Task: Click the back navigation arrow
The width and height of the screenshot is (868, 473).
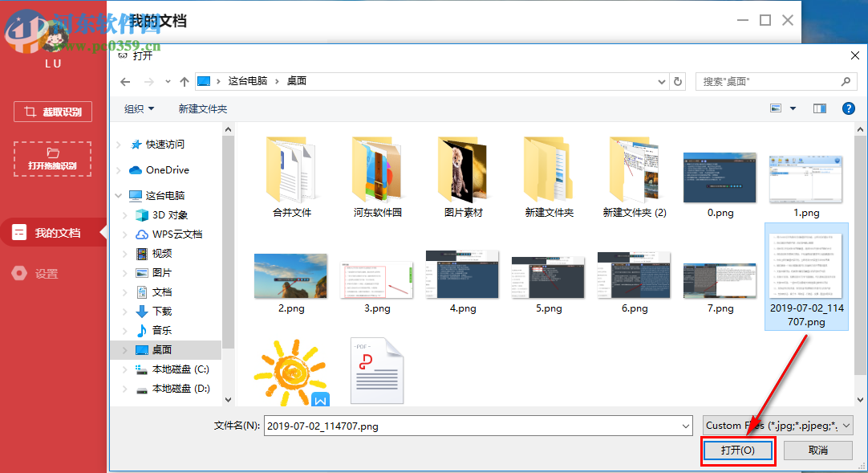Action: pos(125,81)
